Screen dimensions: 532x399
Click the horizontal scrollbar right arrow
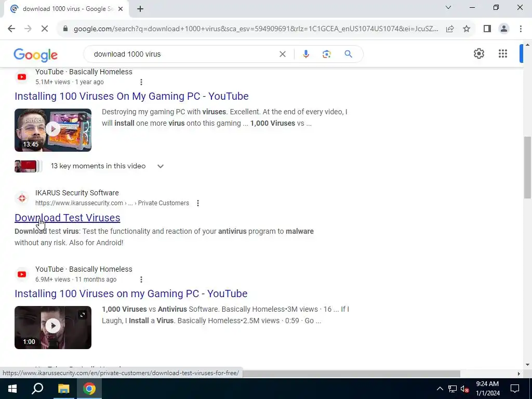tap(518, 374)
